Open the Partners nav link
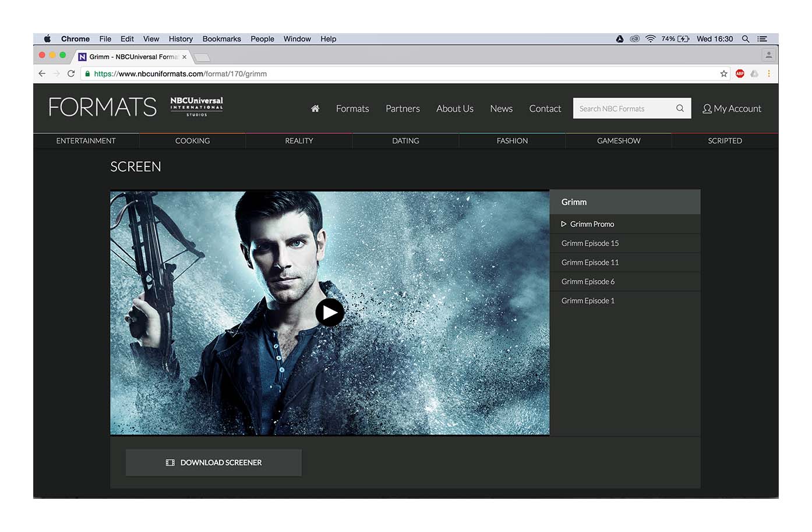The width and height of the screenshot is (812, 532). pos(403,108)
